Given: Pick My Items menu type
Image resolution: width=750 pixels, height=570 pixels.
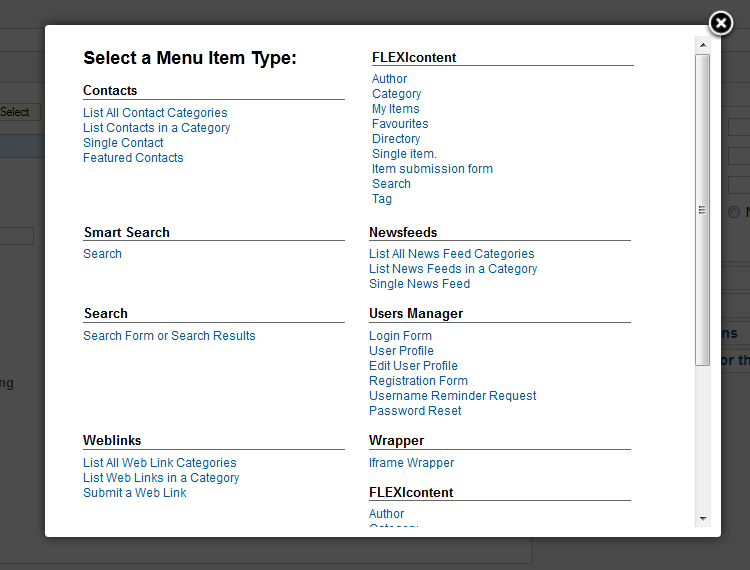Looking at the screenshot, I should [x=396, y=109].
